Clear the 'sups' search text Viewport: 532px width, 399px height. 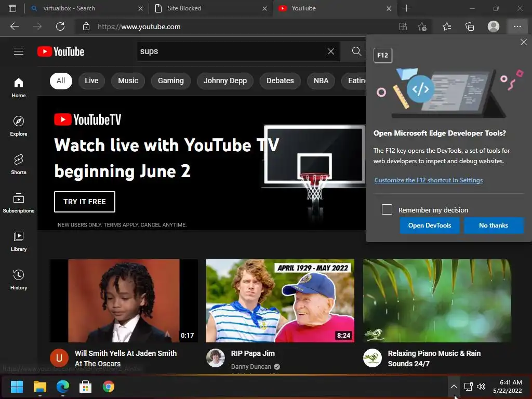[x=331, y=51]
